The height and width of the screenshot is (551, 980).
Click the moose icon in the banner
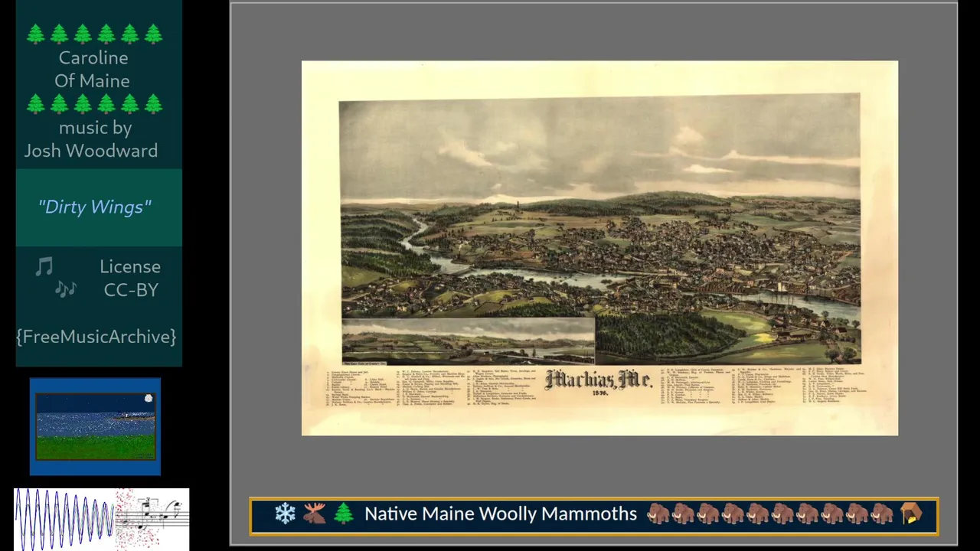pos(314,514)
